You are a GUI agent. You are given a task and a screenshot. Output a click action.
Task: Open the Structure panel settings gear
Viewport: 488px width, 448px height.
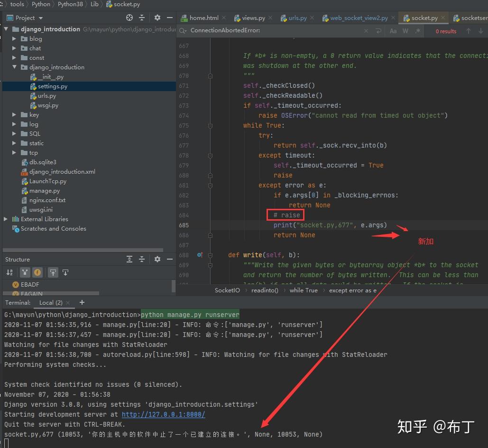[x=157, y=259]
